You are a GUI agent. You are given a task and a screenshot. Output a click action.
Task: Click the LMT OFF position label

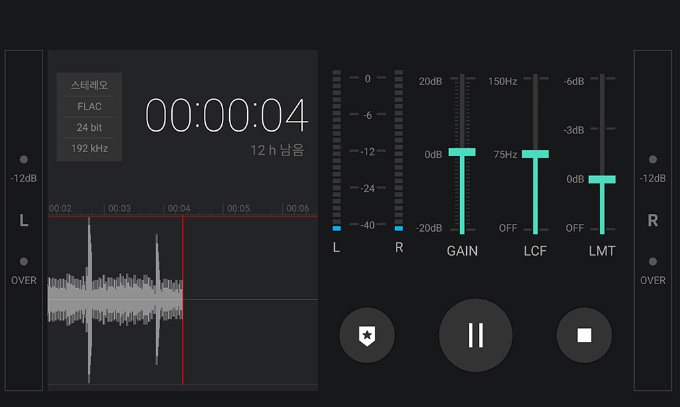(x=575, y=228)
